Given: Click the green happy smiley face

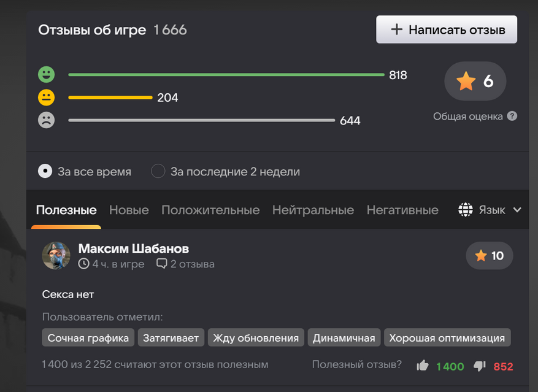Looking at the screenshot, I should click(x=47, y=75).
